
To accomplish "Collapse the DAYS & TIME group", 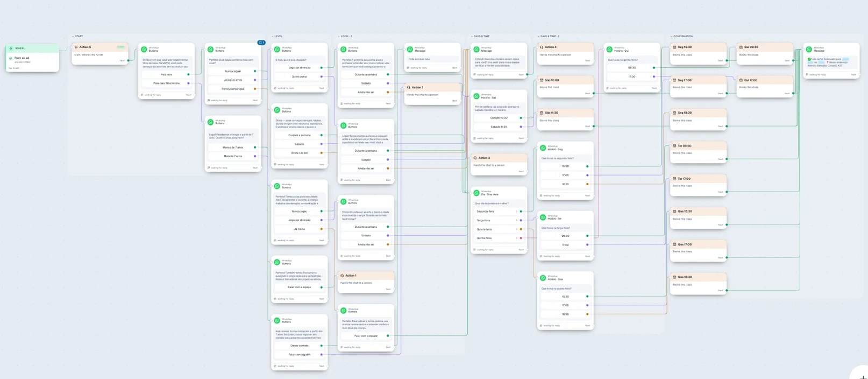I will pos(472,37).
